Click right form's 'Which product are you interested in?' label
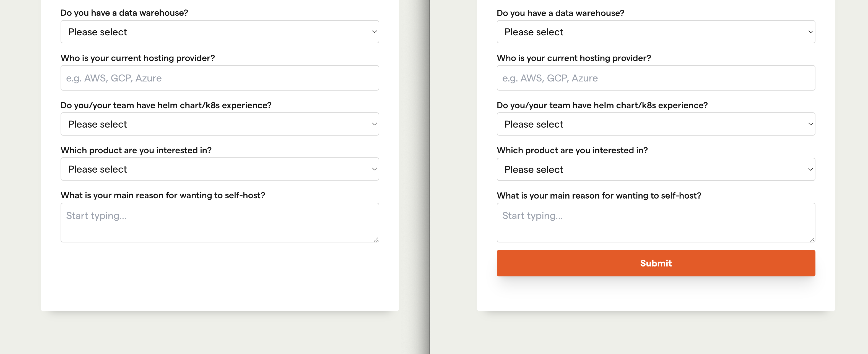 coord(572,150)
